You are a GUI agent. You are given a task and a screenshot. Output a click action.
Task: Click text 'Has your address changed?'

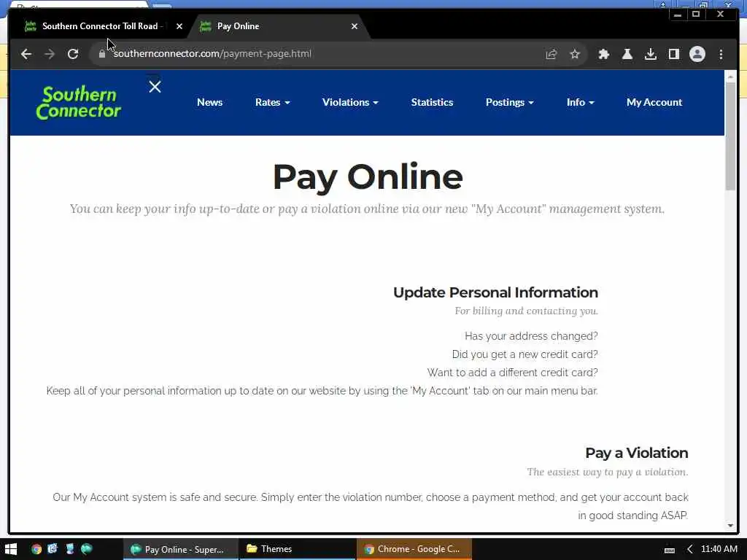point(531,336)
